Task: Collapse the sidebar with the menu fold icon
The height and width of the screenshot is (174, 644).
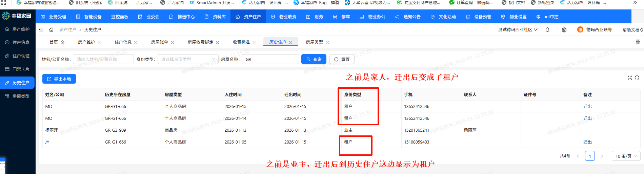Action: [41, 30]
